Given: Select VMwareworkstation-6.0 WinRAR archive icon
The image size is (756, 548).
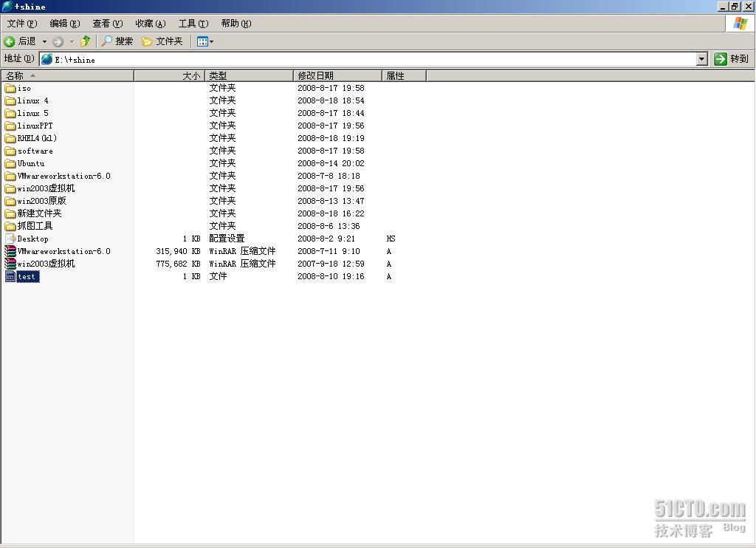Looking at the screenshot, I should (x=10, y=251).
